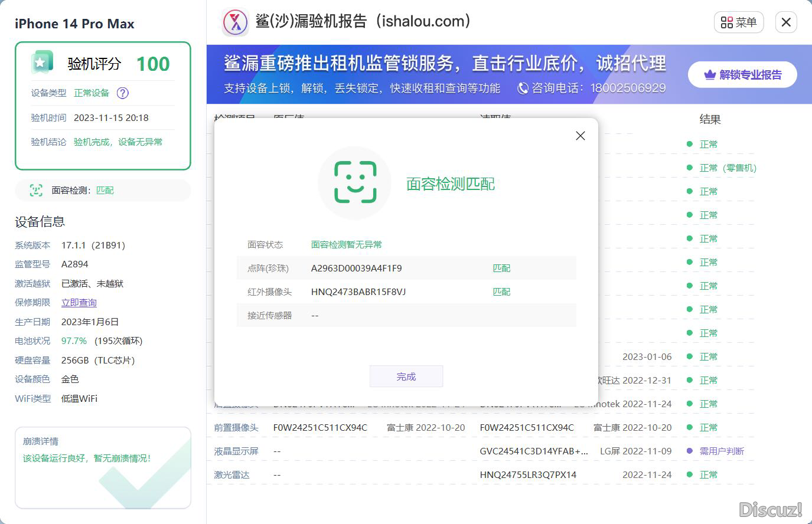This screenshot has height=524, width=812.
Task: Click iPhone 14 Pro Max title
Action: point(74,24)
